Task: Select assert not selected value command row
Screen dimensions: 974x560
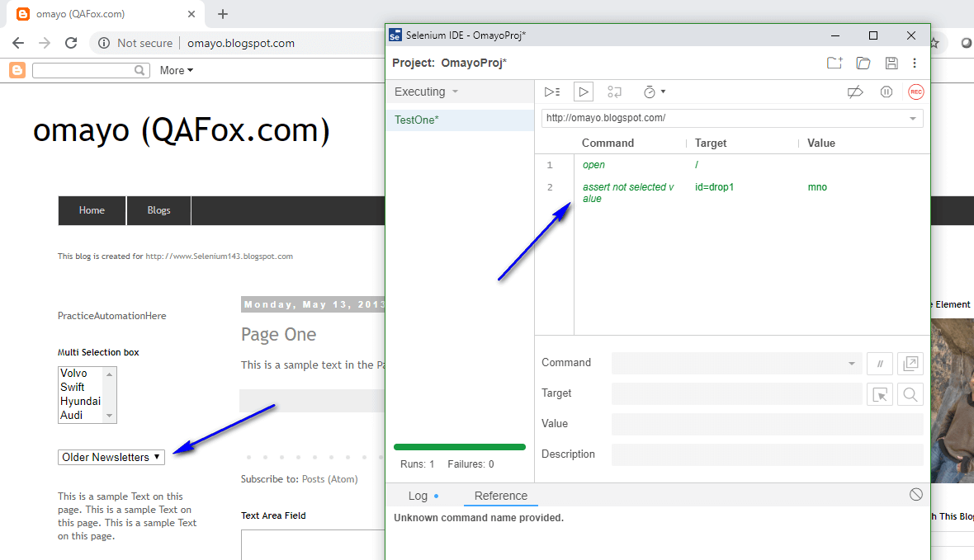Action: (x=733, y=192)
